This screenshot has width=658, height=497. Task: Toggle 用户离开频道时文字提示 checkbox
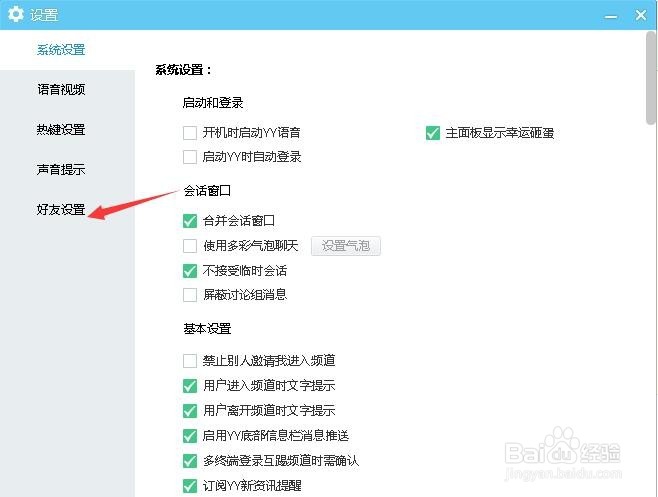(x=190, y=411)
